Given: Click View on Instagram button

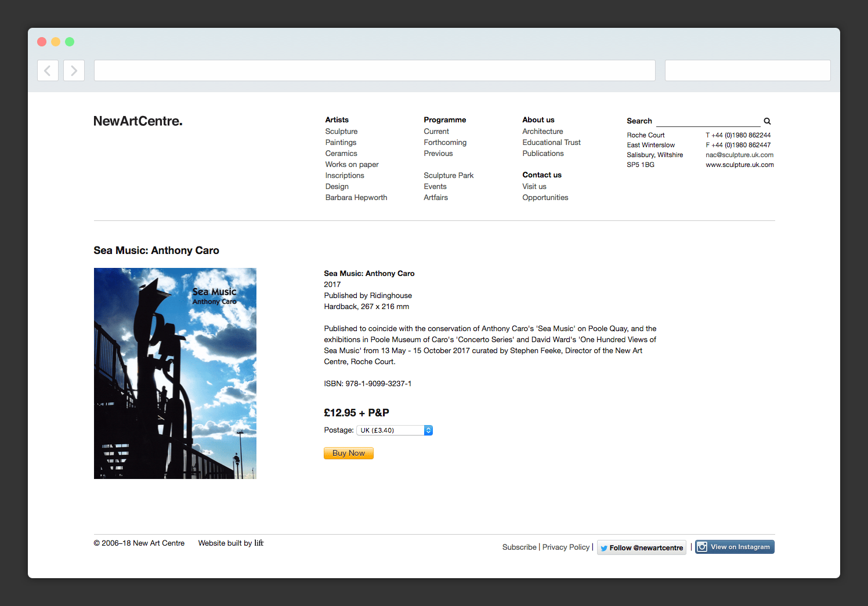Looking at the screenshot, I should [735, 547].
